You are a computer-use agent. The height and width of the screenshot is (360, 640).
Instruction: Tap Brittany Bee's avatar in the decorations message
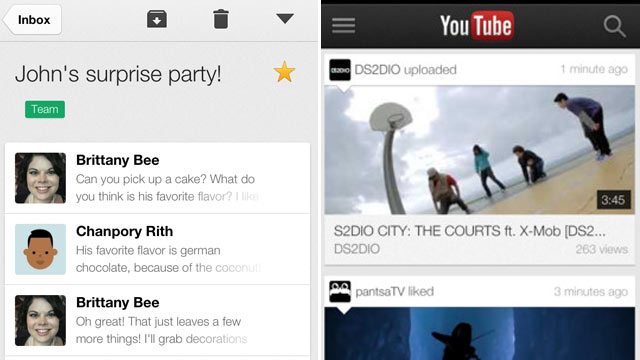tap(40, 320)
